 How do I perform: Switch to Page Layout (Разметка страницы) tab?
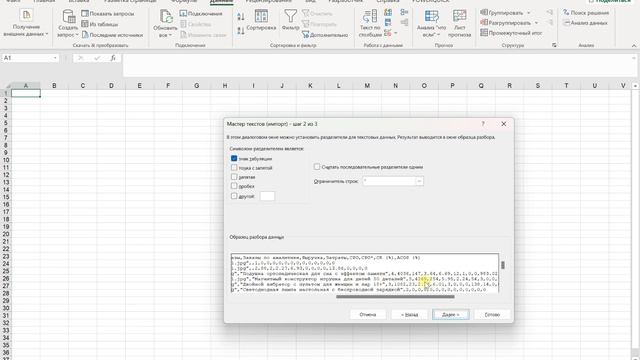click(x=130, y=1)
